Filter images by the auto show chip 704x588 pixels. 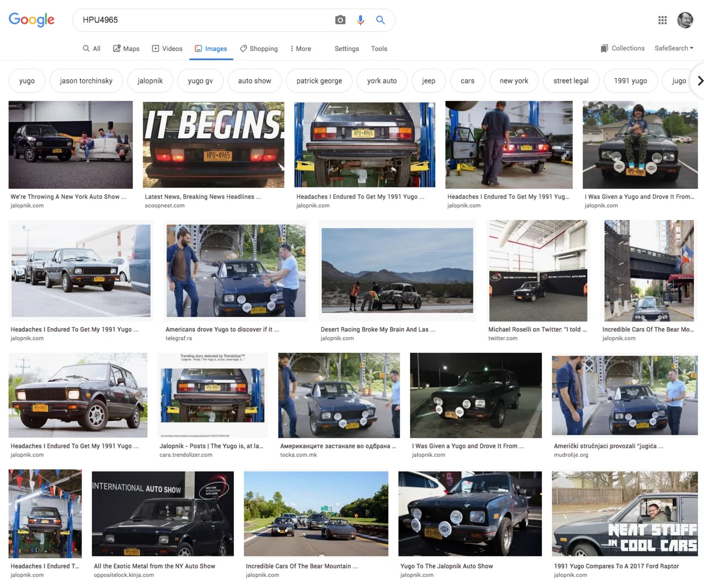coord(255,81)
